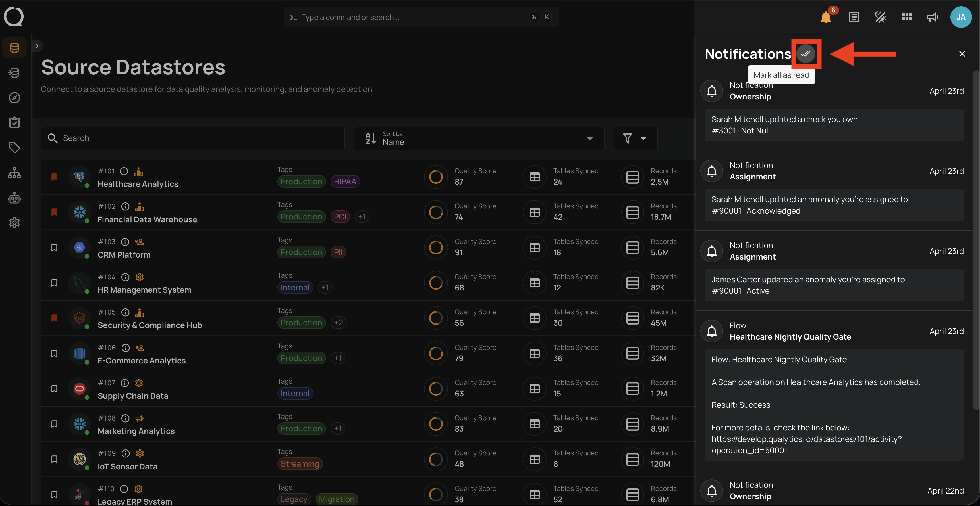Expand the collapsed sidebar chevron

coord(37,46)
